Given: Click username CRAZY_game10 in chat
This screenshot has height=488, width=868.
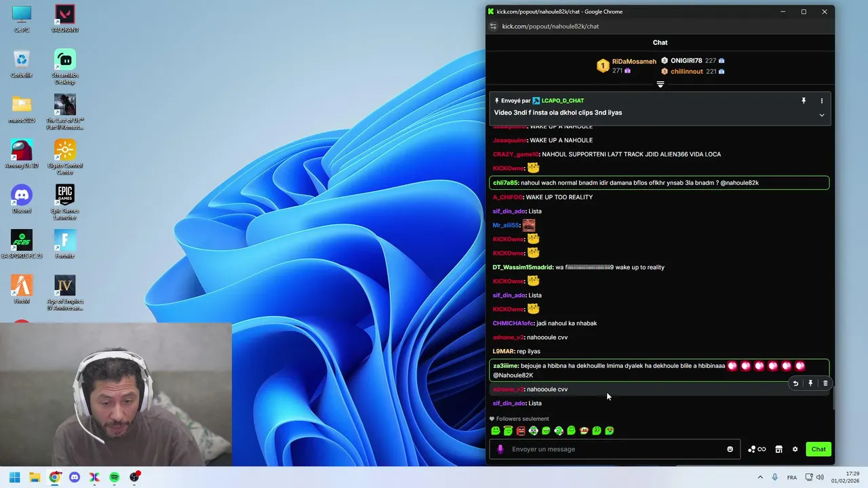Looking at the screenshot, I should click(516, 155).
